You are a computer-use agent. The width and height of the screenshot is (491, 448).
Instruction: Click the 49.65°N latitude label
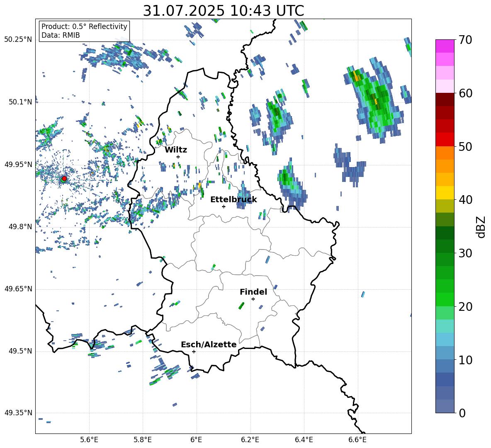[x=18, y=289]
